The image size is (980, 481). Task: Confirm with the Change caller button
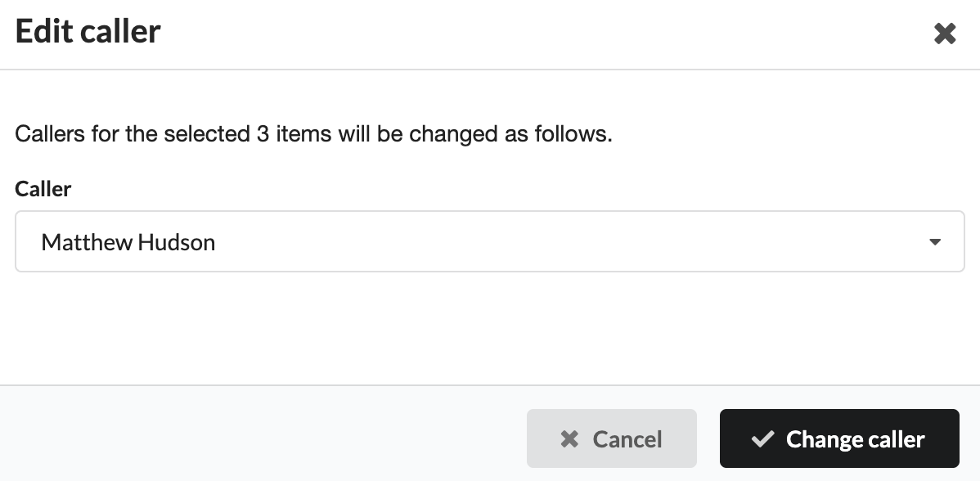[839, 438]
